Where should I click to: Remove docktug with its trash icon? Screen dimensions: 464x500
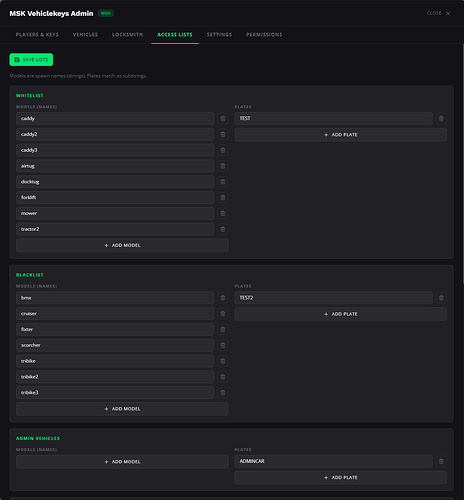(x=223, y=182)
